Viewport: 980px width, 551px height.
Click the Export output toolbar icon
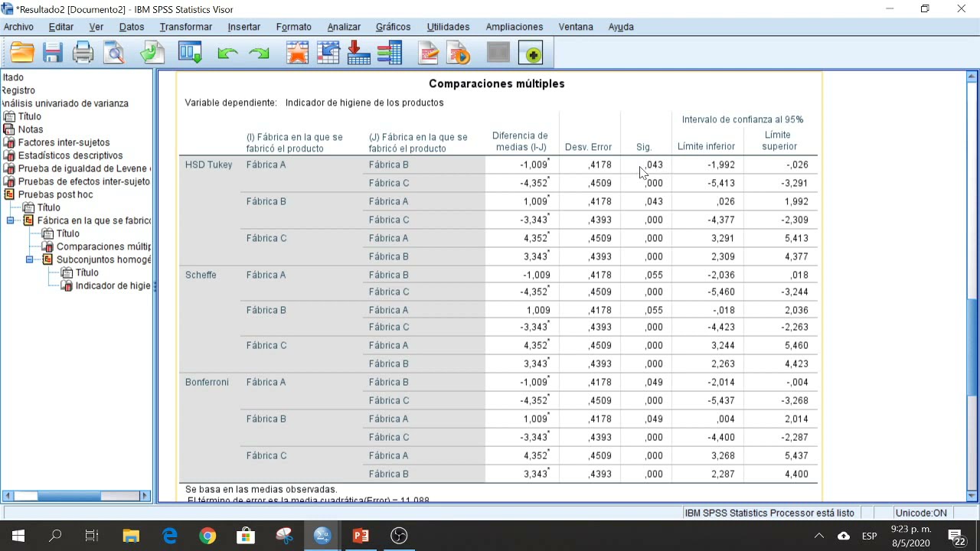tap(152, 53)
